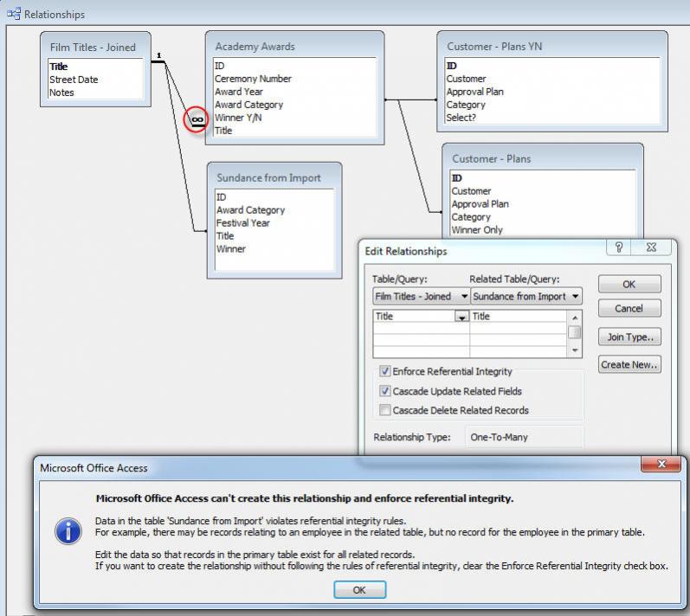Viewport: 690px width, 616px height.
Task: Select Festival Year in Sundance from Import
Action: (243, 223)
